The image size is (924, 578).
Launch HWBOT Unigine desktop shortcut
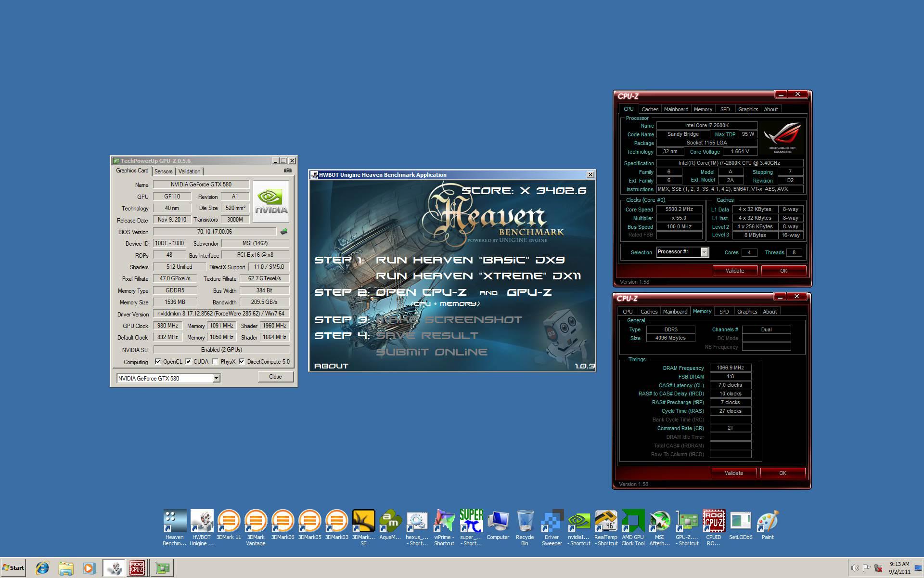(201, 527)
